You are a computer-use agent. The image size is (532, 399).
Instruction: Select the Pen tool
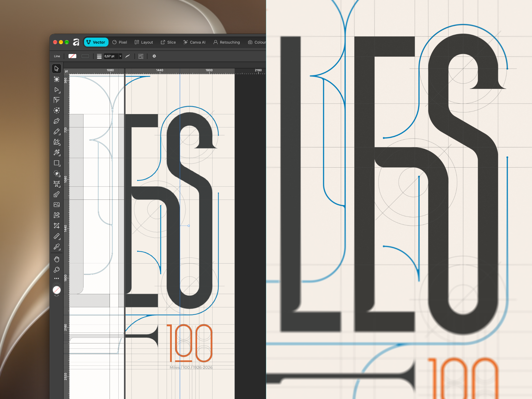(56, 121)
